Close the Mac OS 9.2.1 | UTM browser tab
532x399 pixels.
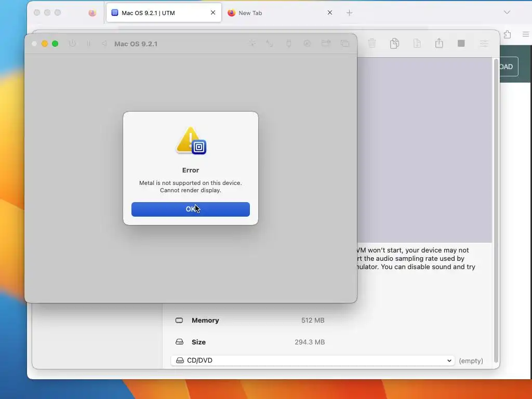213,12
